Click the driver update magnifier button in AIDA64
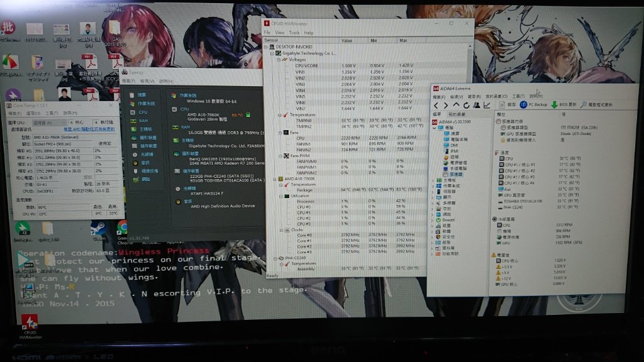Image resolution: width=644 pixels, height=362 pixels. tap(597, 105)
